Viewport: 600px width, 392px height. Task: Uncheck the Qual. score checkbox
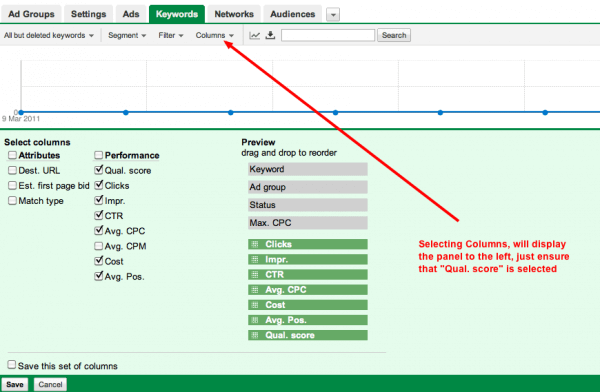point(99,170)
